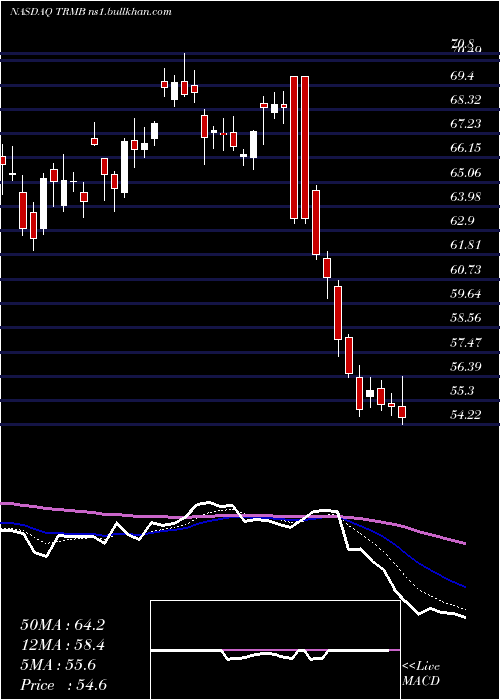Image resolution: width=500 pixels, height=700 pixels.
Task: Click inside the Live MACD inset chart
Action: tap(275, 650)
